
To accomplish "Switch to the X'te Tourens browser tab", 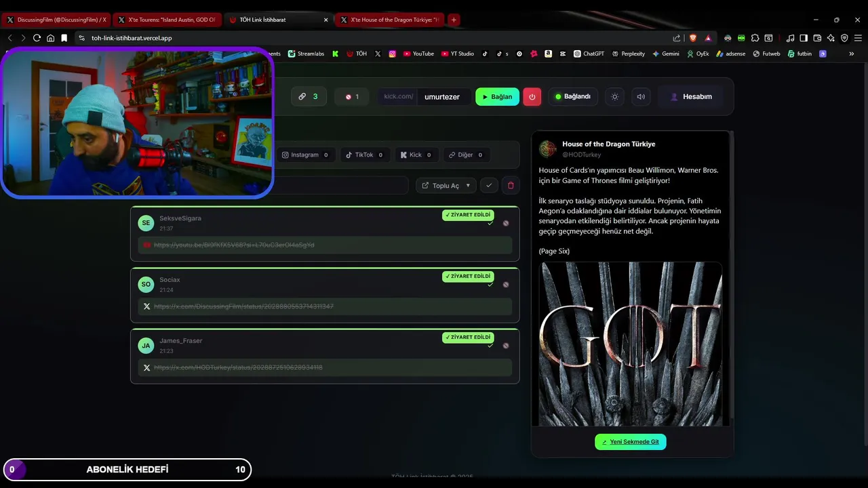I will point(167,20).
